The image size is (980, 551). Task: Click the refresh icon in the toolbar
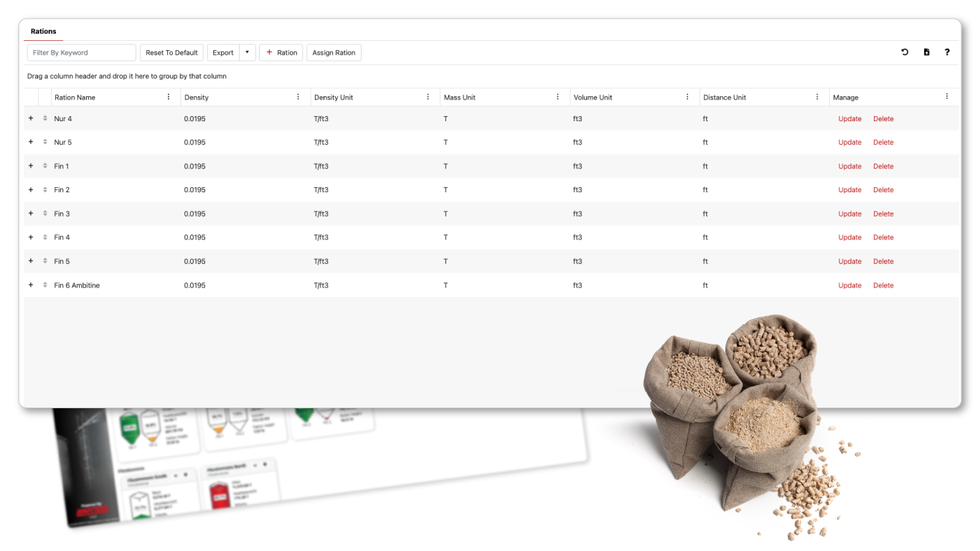pyautogui.click(x=904, y=52)
